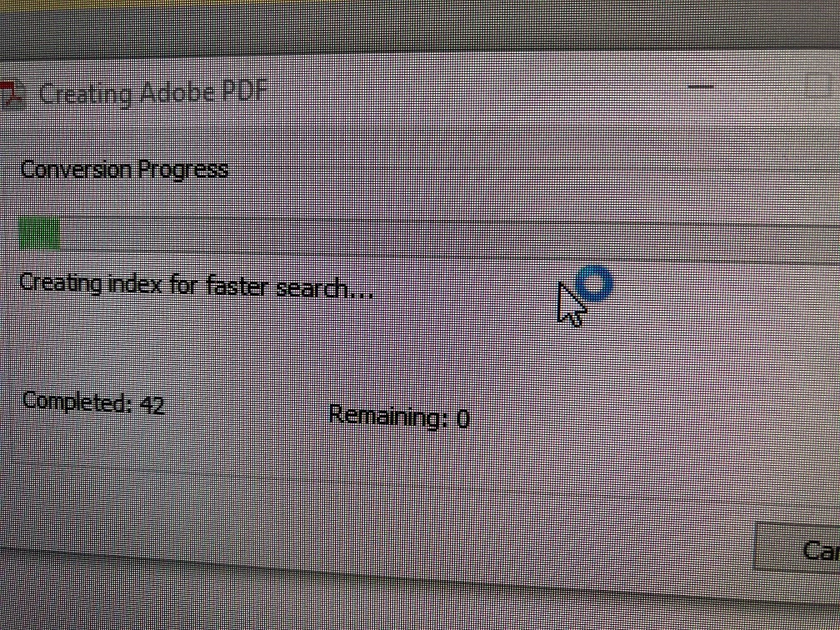The width and height of the screenshot is (840, 630).
Task: Click the "Conversion Progress" heading
Action: (123, 170)
